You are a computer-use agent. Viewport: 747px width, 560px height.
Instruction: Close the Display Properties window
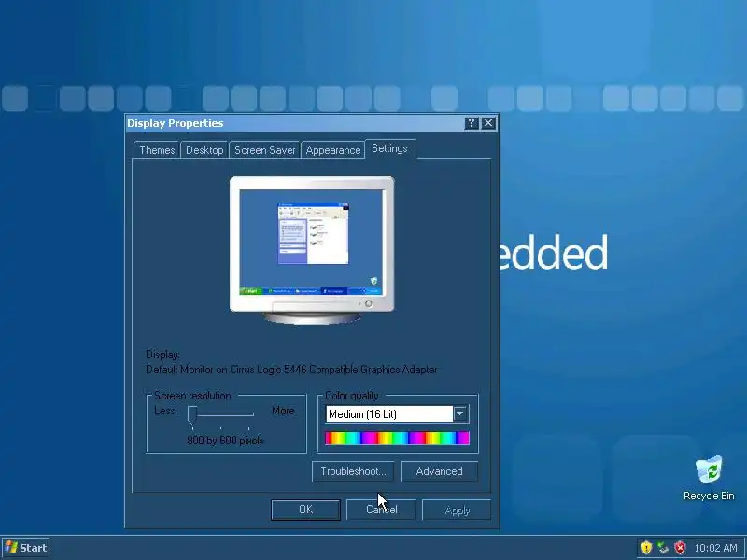point(488,123)
